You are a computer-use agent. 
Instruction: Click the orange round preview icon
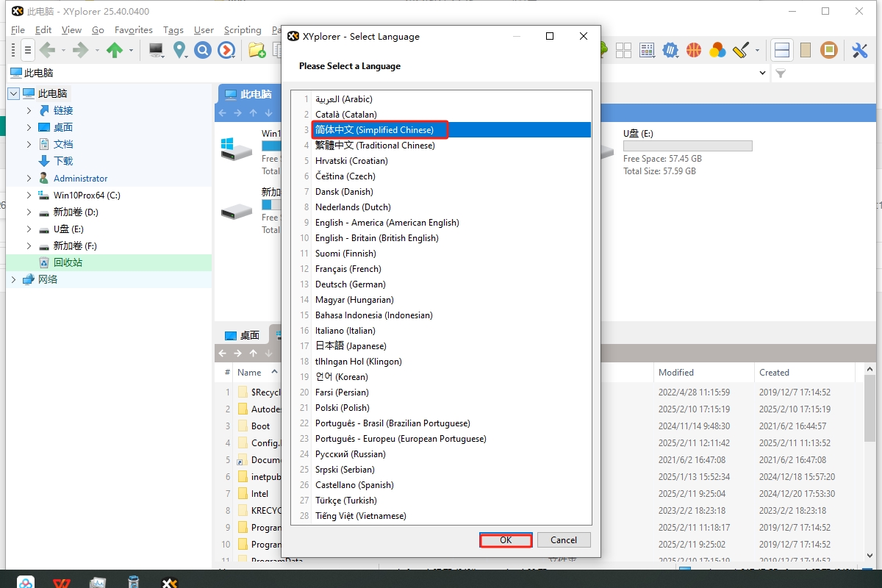pos(829,50)
